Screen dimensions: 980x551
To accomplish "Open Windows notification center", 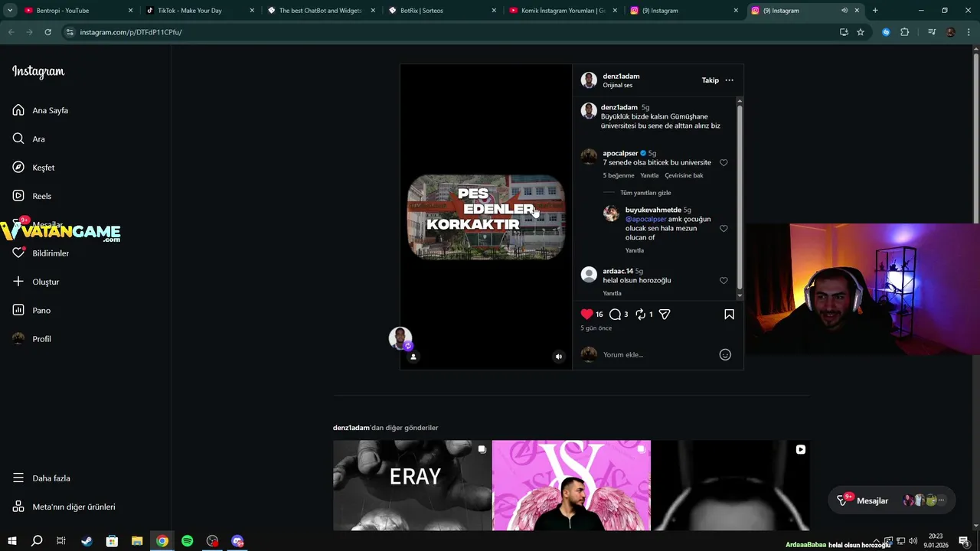I will coord(964,541).
